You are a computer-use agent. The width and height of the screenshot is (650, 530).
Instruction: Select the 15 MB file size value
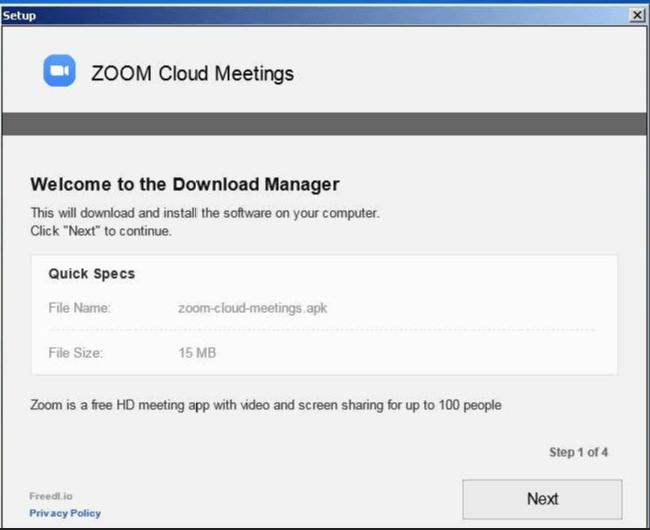click(196, 353)
